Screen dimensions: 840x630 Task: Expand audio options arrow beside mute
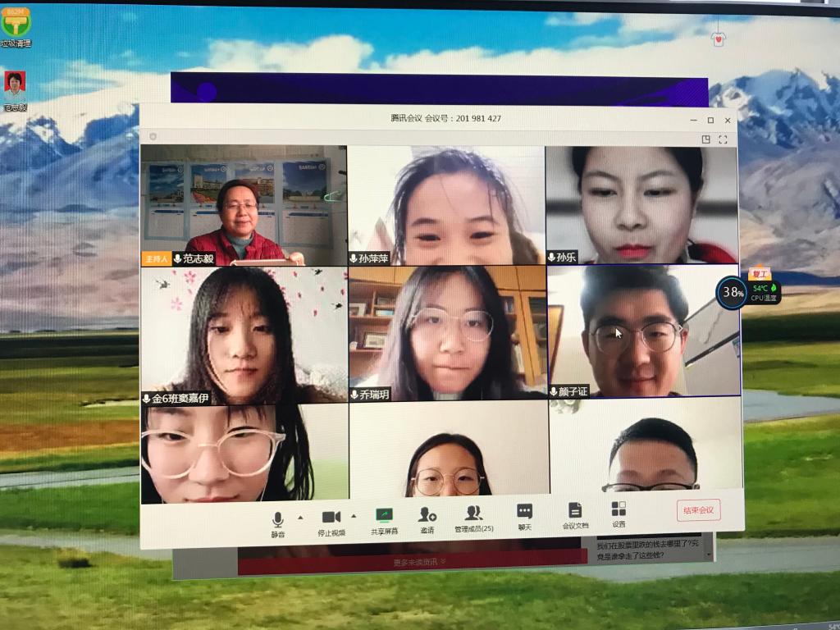coord(299,518)
